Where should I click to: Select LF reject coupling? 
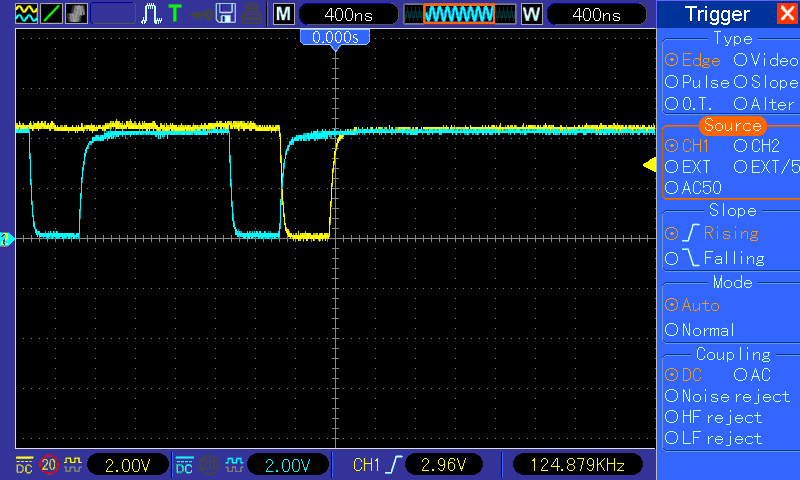[x=714, y=438]
